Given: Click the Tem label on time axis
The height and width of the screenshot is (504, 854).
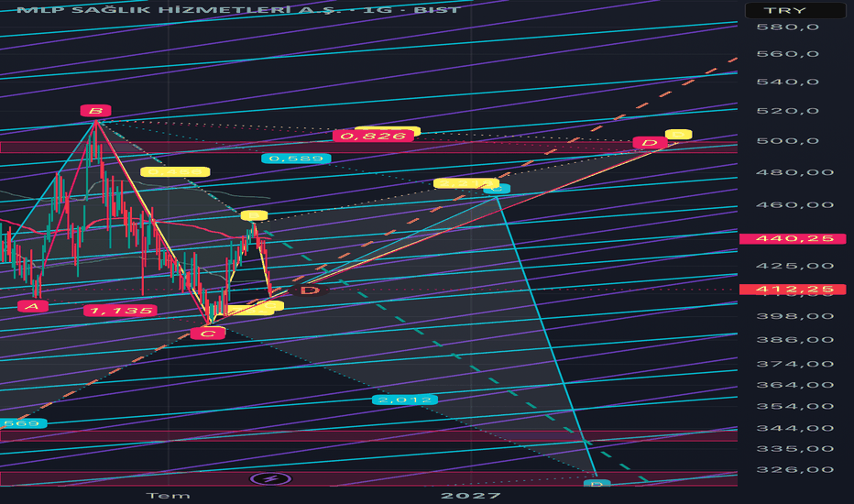Looking at the screenshot, I should click(x=169, y=496).
